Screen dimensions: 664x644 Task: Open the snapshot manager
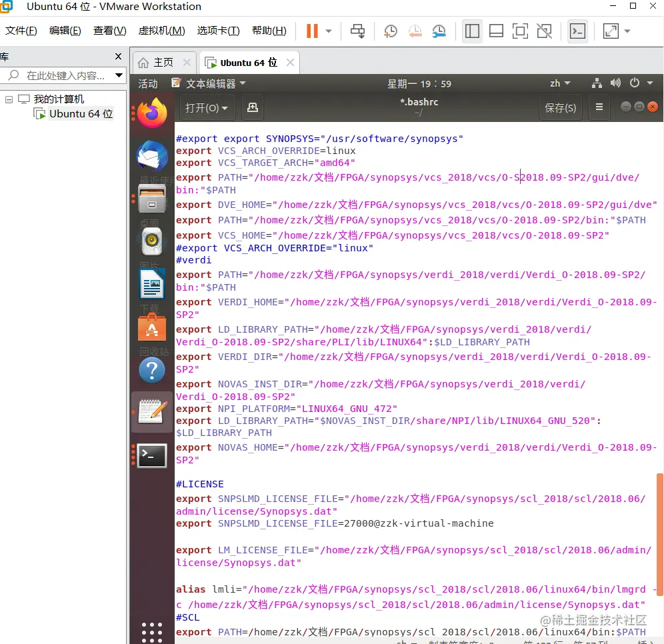coord(439,31)
